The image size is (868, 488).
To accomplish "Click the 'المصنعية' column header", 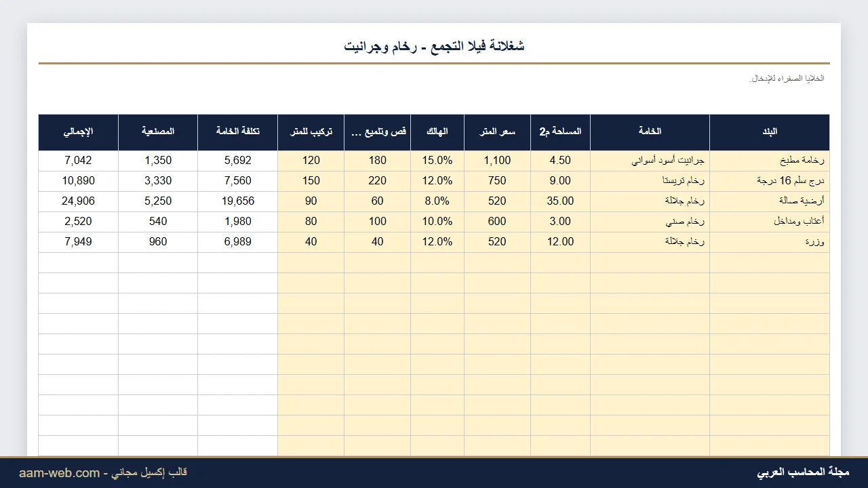I will point(158,132).
